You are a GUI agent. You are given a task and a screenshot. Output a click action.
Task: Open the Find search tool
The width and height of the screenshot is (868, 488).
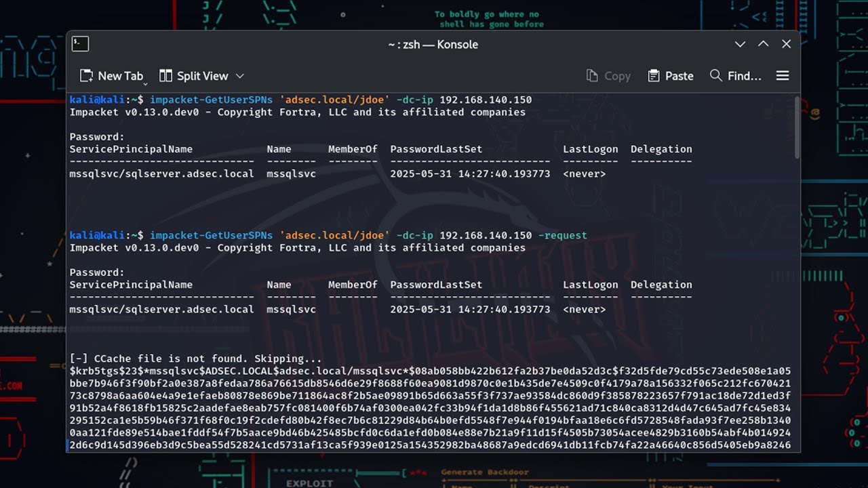[x=736, y=76]
